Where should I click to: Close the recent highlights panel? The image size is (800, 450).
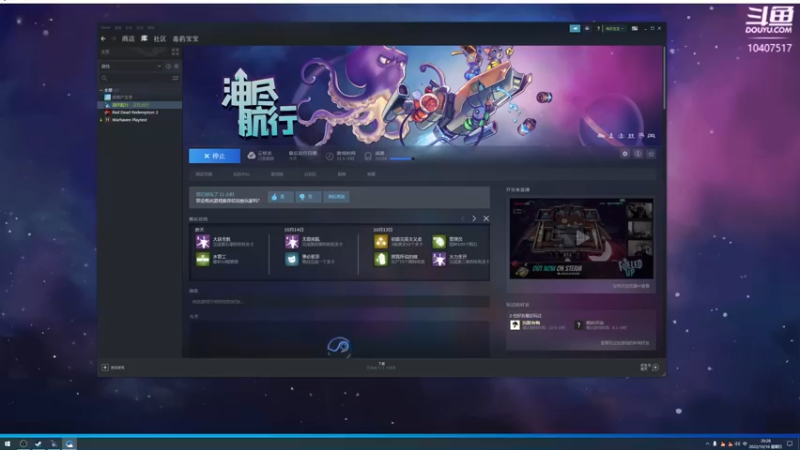486,218
